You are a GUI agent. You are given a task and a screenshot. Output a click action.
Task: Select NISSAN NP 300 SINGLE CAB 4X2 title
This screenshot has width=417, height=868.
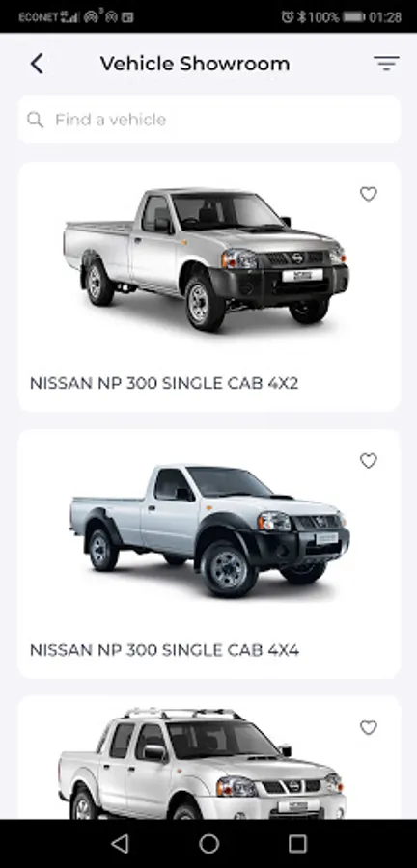click(164, 383)
